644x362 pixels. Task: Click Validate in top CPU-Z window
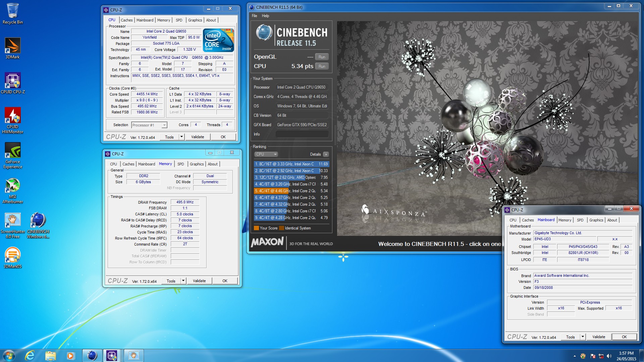(198, 137)
